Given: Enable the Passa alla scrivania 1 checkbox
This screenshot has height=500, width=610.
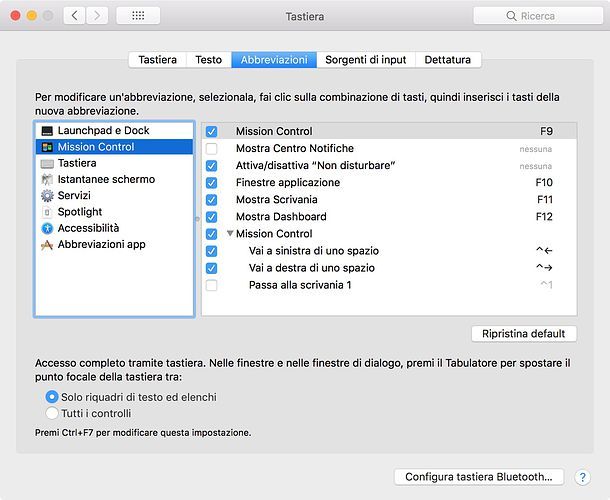Looking at the screenshot, I should [212, 285].
